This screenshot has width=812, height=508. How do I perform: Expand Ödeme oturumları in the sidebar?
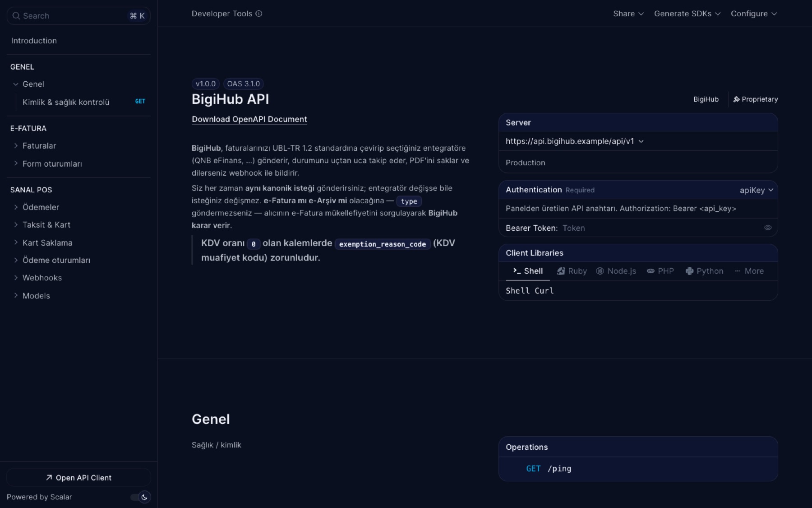[16, 260]
